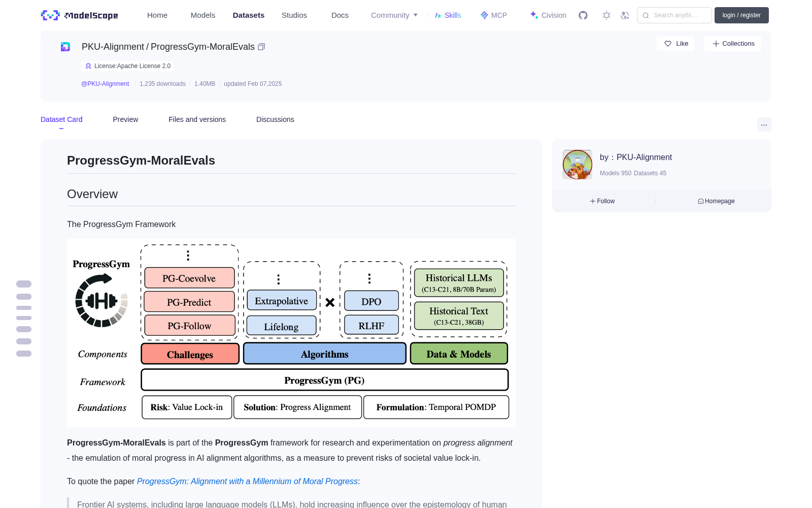This screenshot has width=812, height=508.
Task: Focus the search anything field
Action: 674,15
